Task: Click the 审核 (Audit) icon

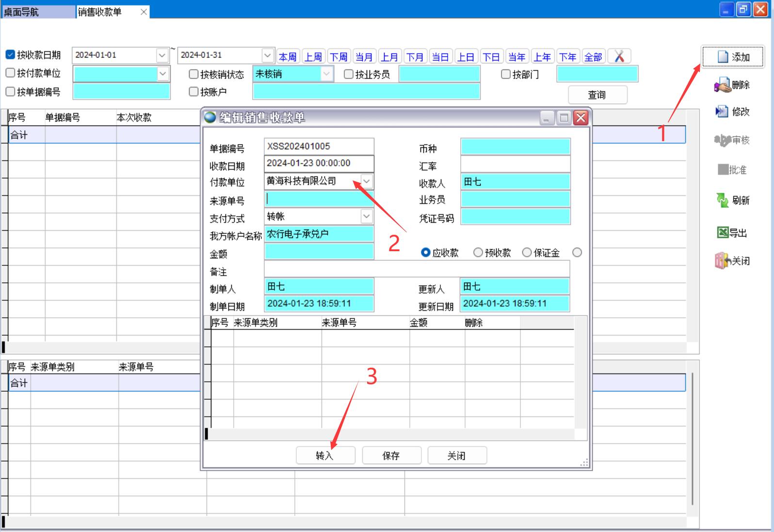Action: tap(722, 140)
